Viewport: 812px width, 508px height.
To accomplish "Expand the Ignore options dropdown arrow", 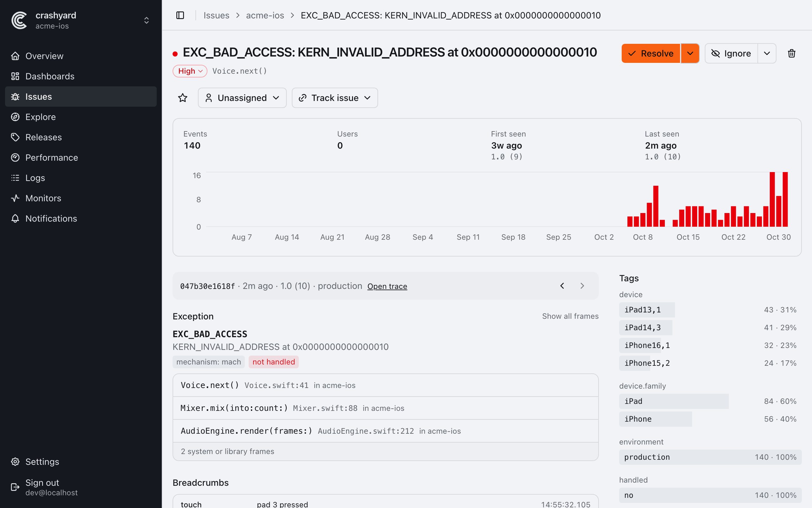I will point(767,53).
